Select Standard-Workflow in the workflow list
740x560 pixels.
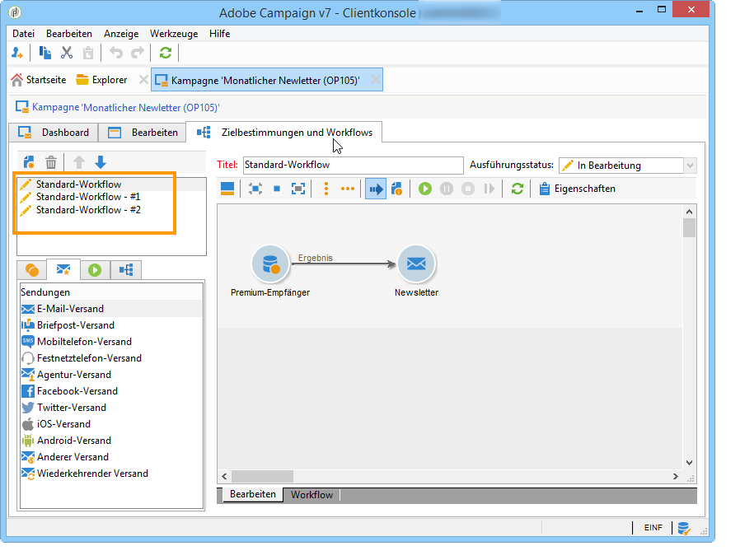(111, 184)
